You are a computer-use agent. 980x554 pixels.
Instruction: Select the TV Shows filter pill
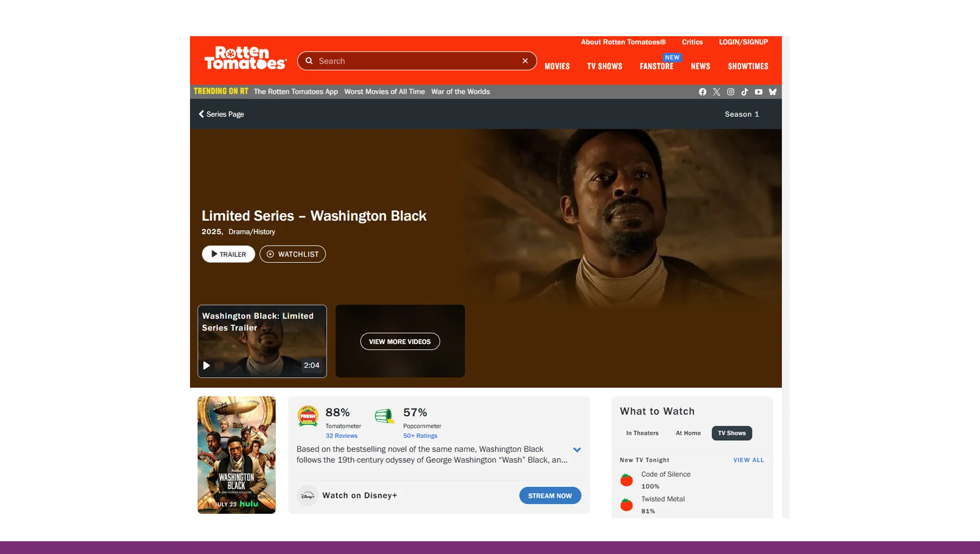(731, 433)
